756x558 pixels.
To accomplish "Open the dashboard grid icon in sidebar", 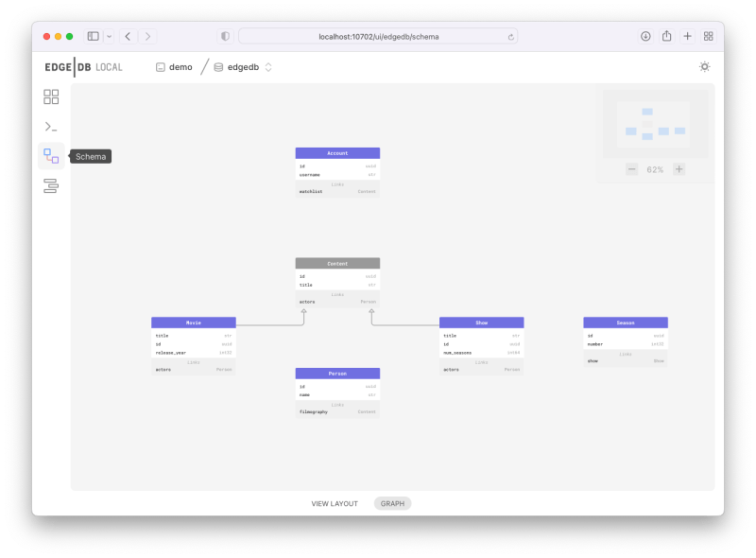I will tap(51, 96).
